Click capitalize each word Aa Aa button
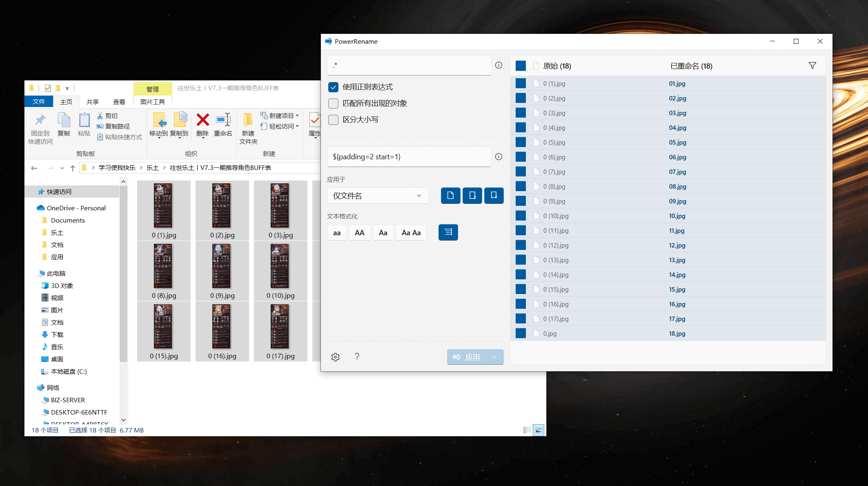The height and width of the screenshot is (486, 868). click(411, 232)
